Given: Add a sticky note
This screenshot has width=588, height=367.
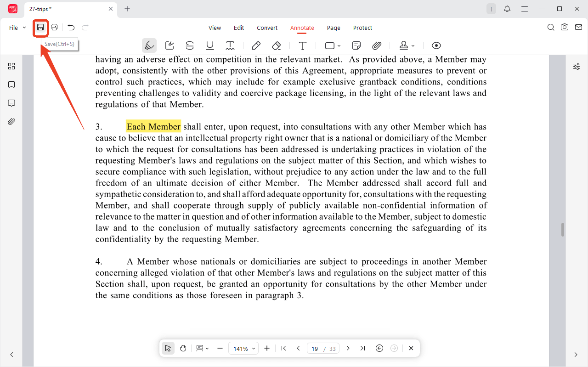Looking at the screenshot, I should pyautogui.click(x=356, y=45).
